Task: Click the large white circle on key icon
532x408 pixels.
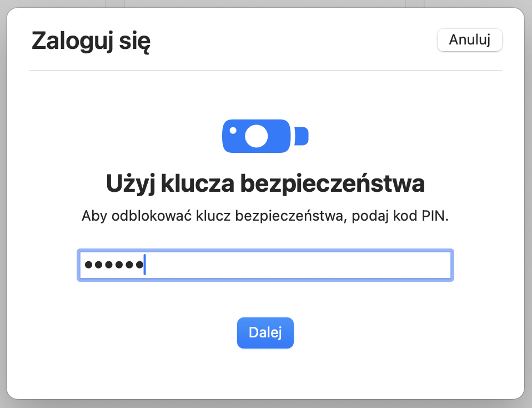Action: tap(257, 136)
